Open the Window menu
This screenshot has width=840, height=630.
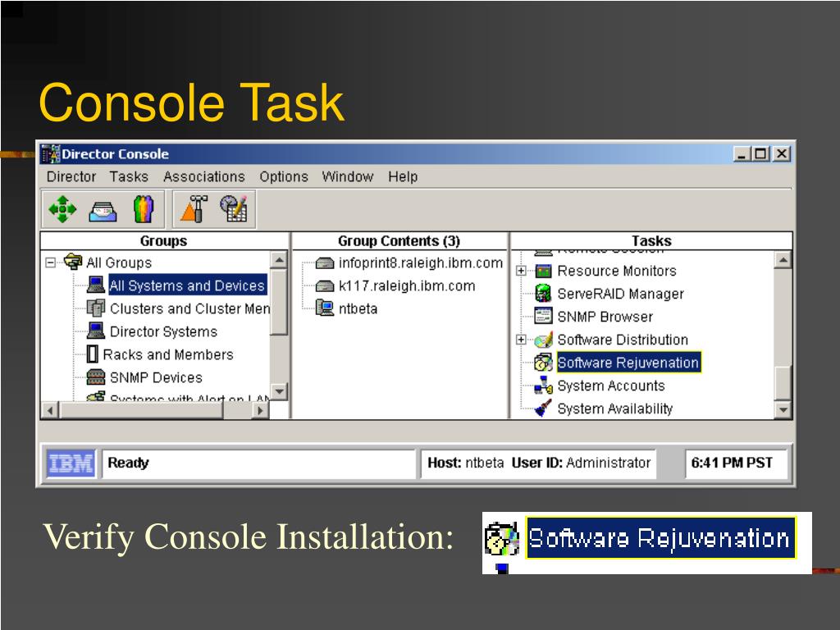348,177
